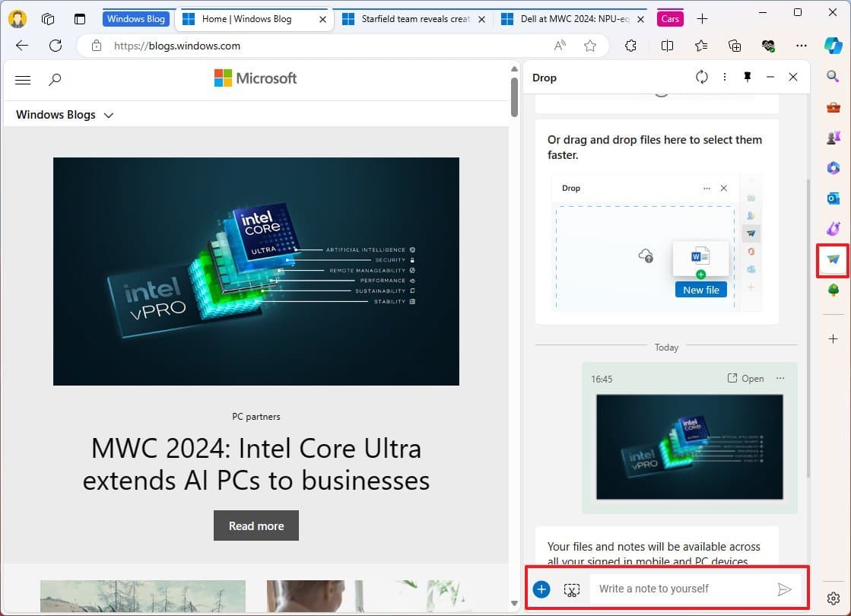The width and height of the screenshot is (851, 616).
Task: Open options menu on the 16:45 dropped image
Action: tap(779, 378)
